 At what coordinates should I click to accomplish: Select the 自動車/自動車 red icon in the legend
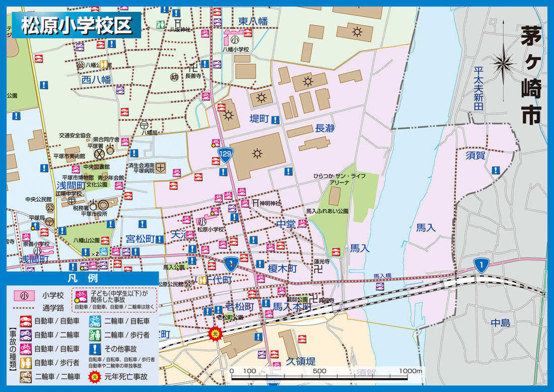pos(25,321)
